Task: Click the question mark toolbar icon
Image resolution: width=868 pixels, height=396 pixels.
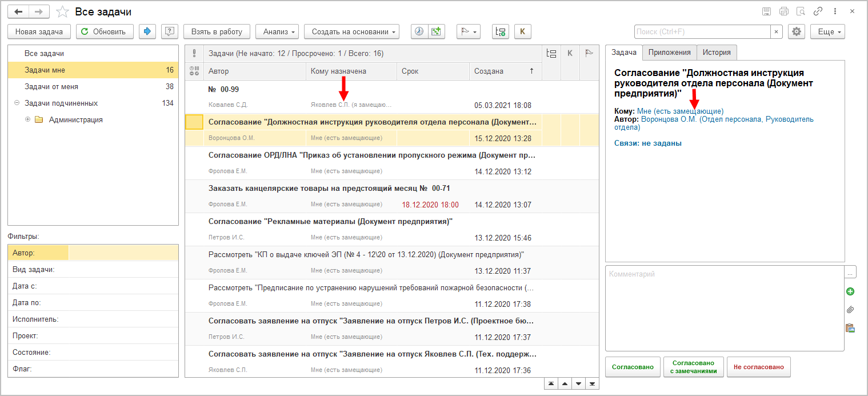Action: pyautogui.click(x=170, y=31)
